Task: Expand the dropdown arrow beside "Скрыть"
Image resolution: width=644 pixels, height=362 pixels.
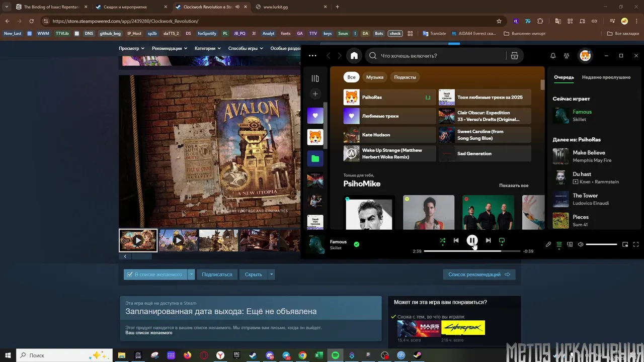Action: click(271, 275)
